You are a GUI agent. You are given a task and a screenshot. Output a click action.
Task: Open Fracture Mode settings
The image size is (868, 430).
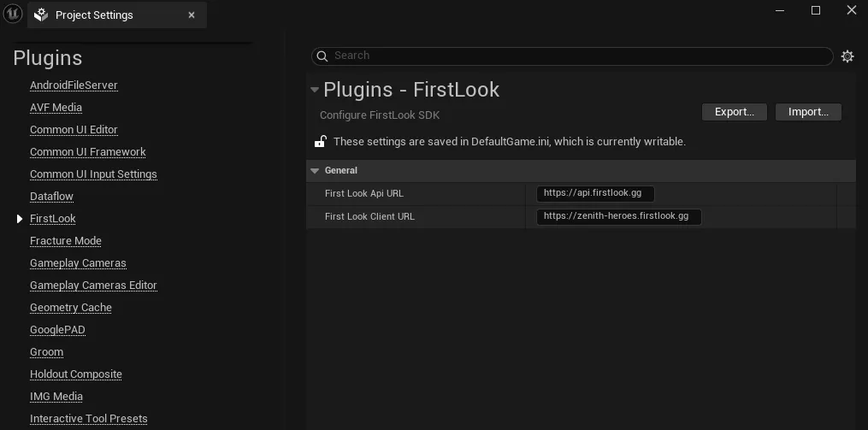pyautogui.click(x=65, y=241)
